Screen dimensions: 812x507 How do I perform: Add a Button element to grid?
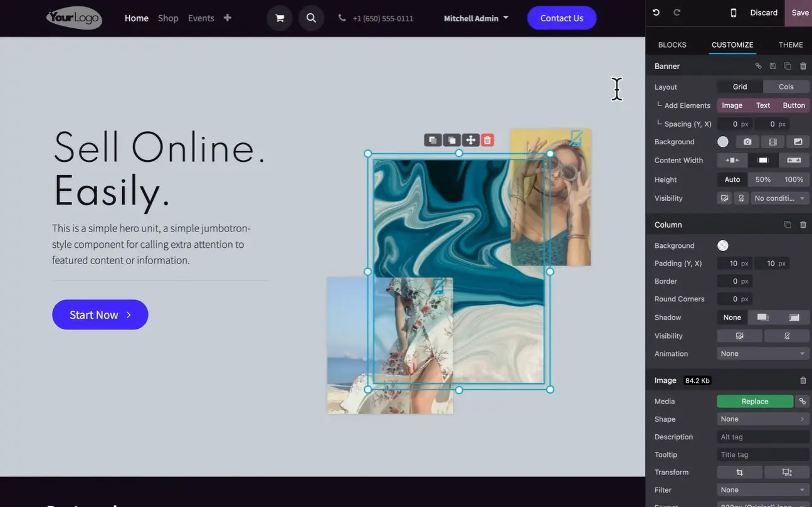pyautogui.click(x=794, y=105)
